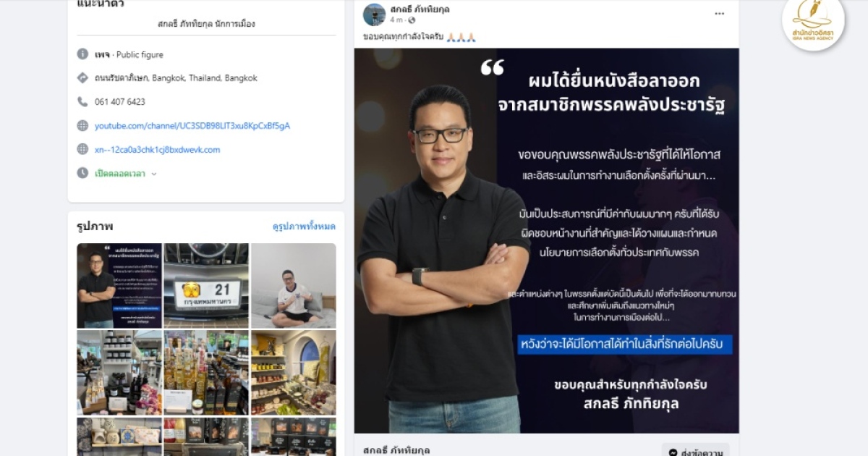Open the xn--12ca0a3chk1cj8bxdwevk.com website link
Image resolution: width=868 pixels, height=456 pixels.
pyautogui.click(x=157, y=150)
